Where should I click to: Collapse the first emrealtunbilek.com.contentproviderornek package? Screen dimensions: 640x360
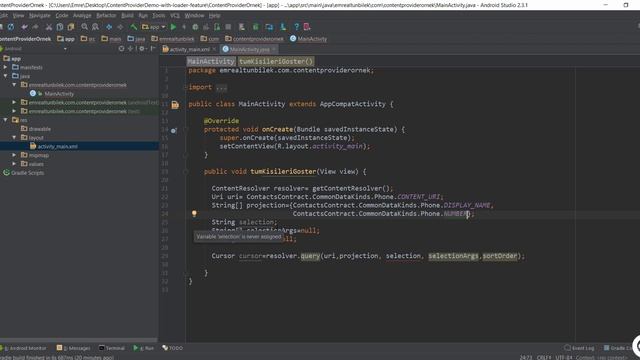[14, 85]
